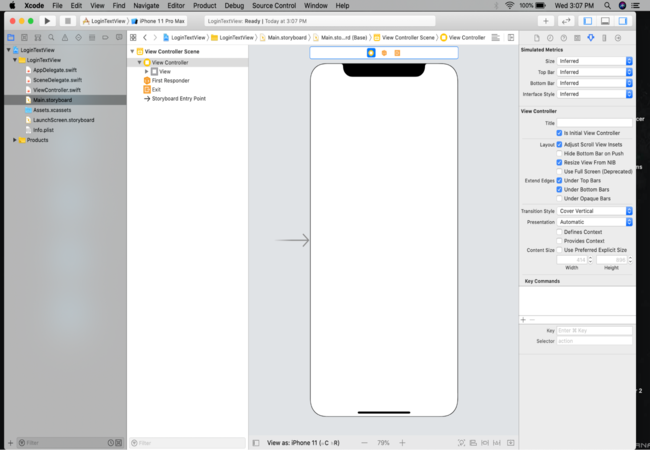Select the Project navigator folder icon
650x450 pixels.
pyautogui.click(x=11, y=37)
